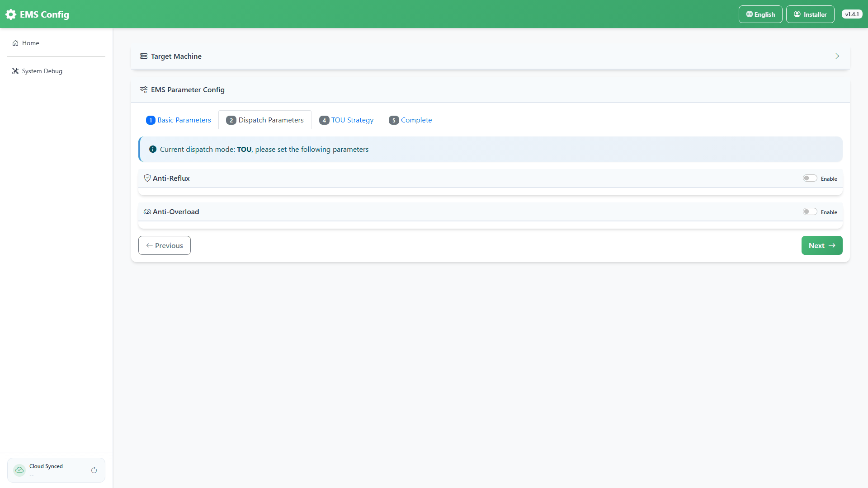Enable the Anti-Reflux toggle
This screenshot has width=868, height=488.
click(x=810, y=178)
